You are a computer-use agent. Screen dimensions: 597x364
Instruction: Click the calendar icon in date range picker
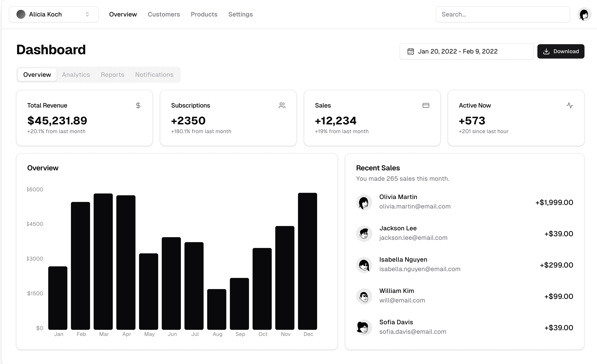click(411, 51)
